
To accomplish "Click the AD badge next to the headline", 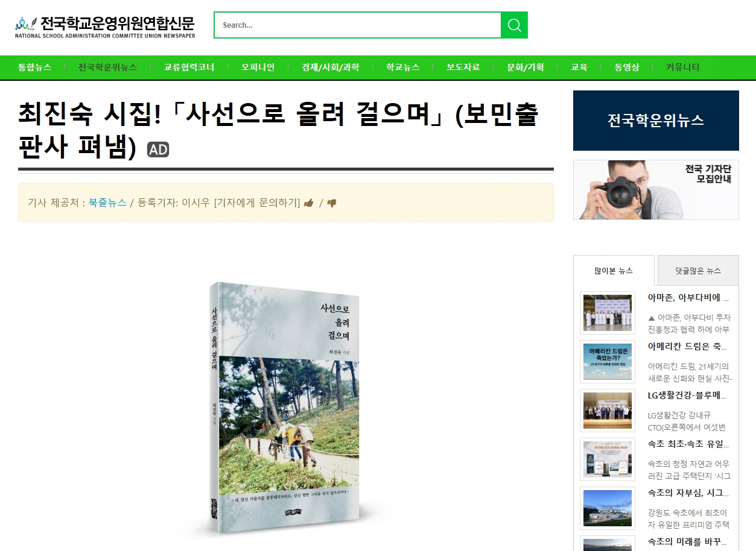I will click(158, 150).
